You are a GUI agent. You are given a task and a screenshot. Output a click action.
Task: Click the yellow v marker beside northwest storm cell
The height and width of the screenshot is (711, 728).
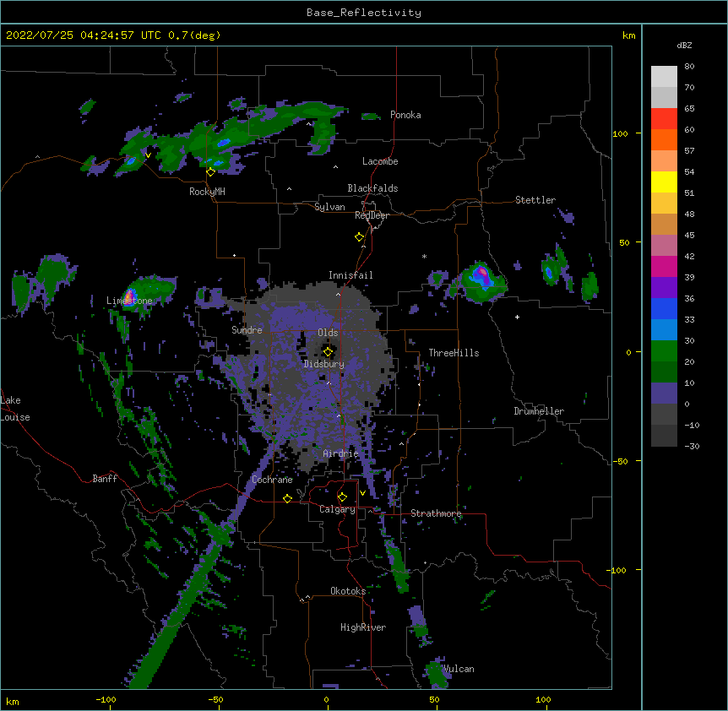click(148, 155)
